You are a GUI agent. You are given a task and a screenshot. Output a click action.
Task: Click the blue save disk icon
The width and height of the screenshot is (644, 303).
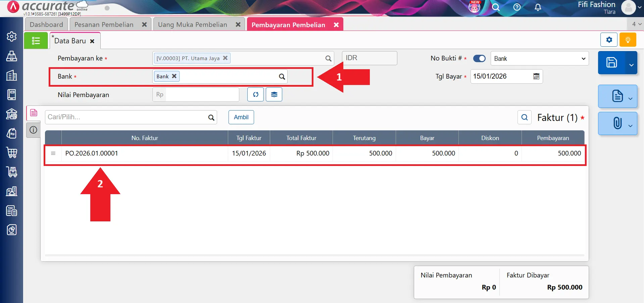611,62
